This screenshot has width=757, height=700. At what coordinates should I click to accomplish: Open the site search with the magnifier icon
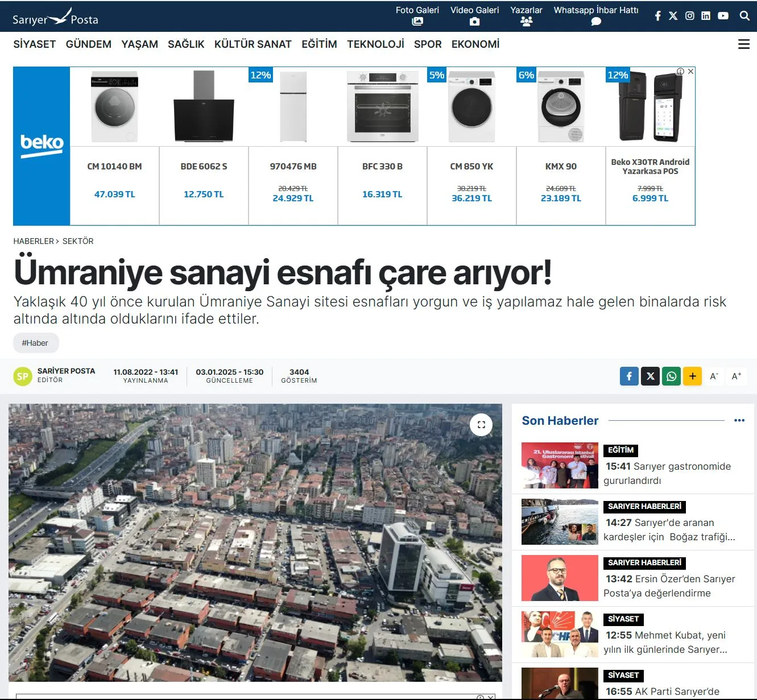744,16
